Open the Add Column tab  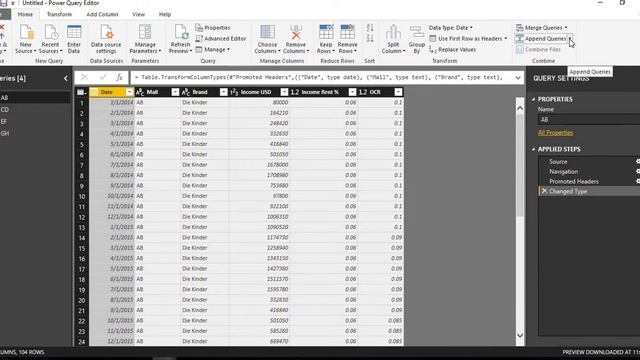click(102, 14)
